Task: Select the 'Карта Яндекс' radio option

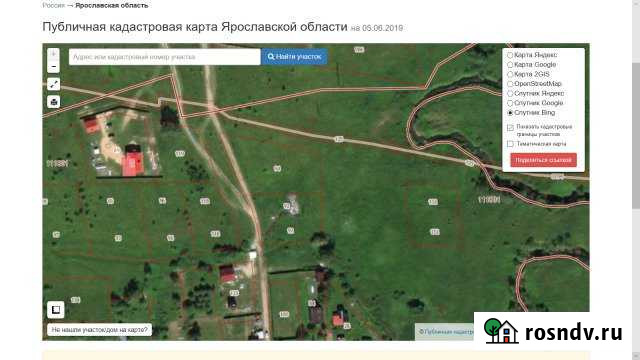Action: pyautogui.click(x=510, y=55)
